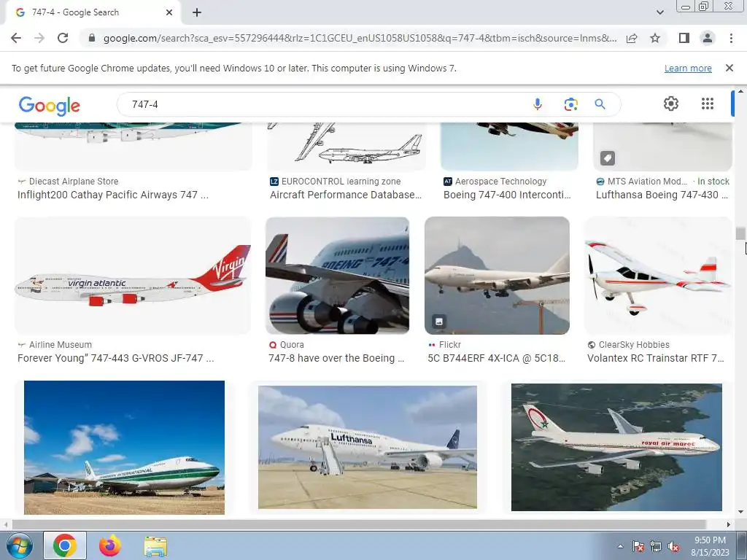Open the Windows Start menu
Viewport: 747px width, 560px height.
tap(20, 545)
